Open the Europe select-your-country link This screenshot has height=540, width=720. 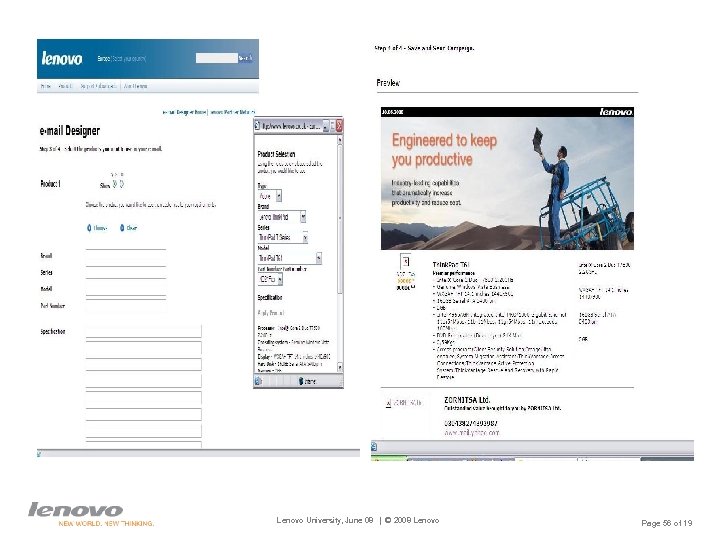click(122, 59)
